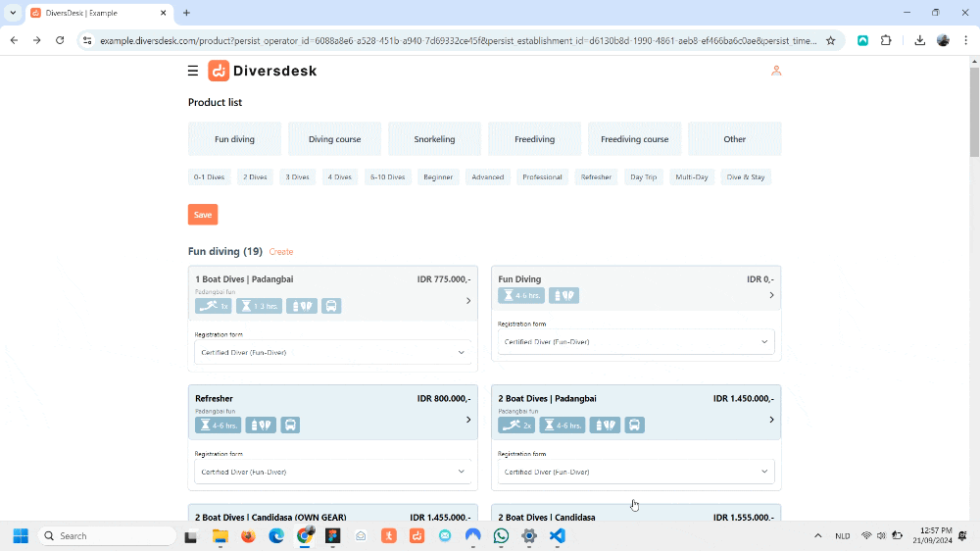Open the browser extensions puzzle icon

tap(886, 40)
